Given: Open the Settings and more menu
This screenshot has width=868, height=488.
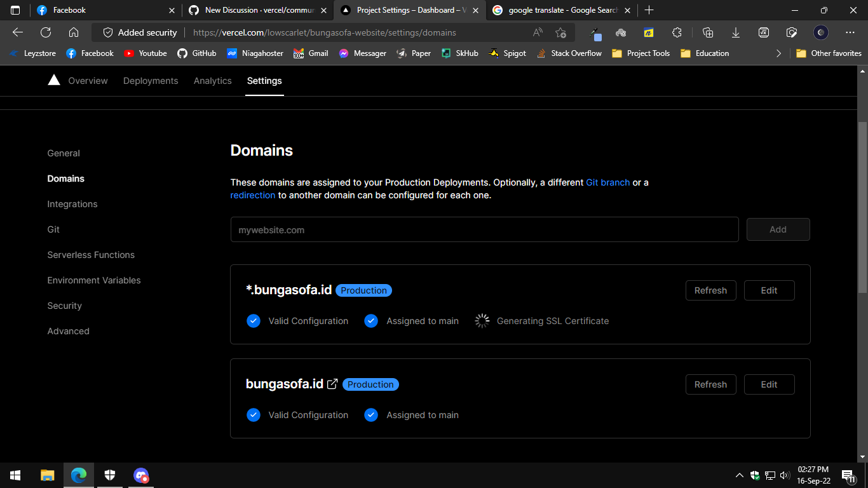Looking at the screenshot, I should pyautogui.click(x=850, y=32).
